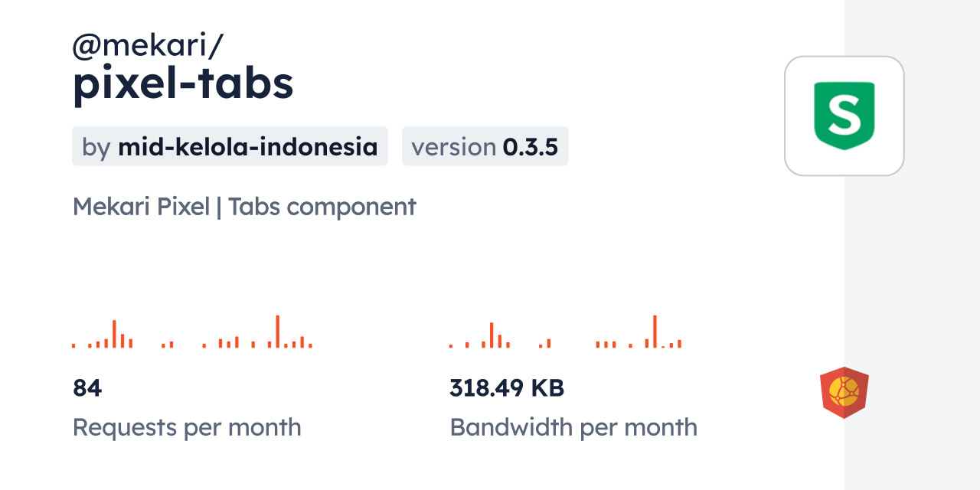Select the Mekari Pixel Tabs component description
Viewport: 980px width, 490px height.
click(244, 207)
